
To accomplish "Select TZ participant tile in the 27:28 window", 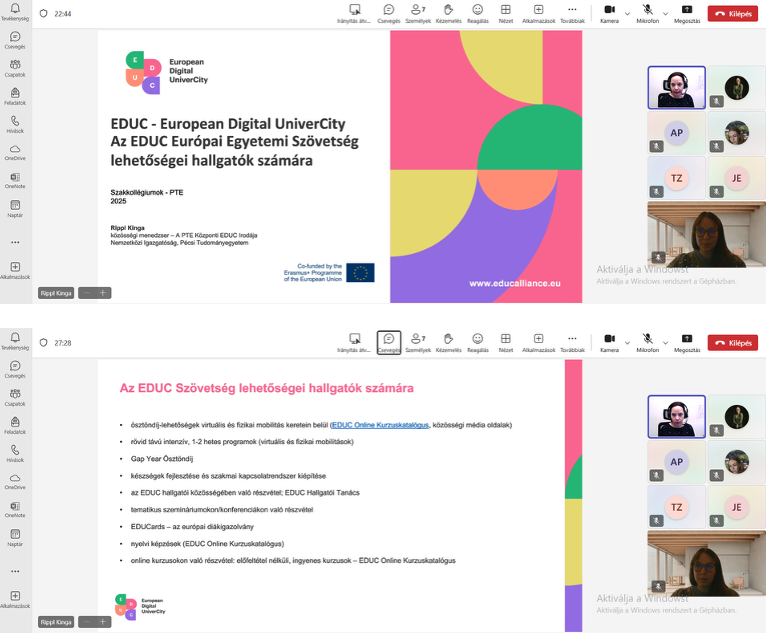I will pos(677,507).
